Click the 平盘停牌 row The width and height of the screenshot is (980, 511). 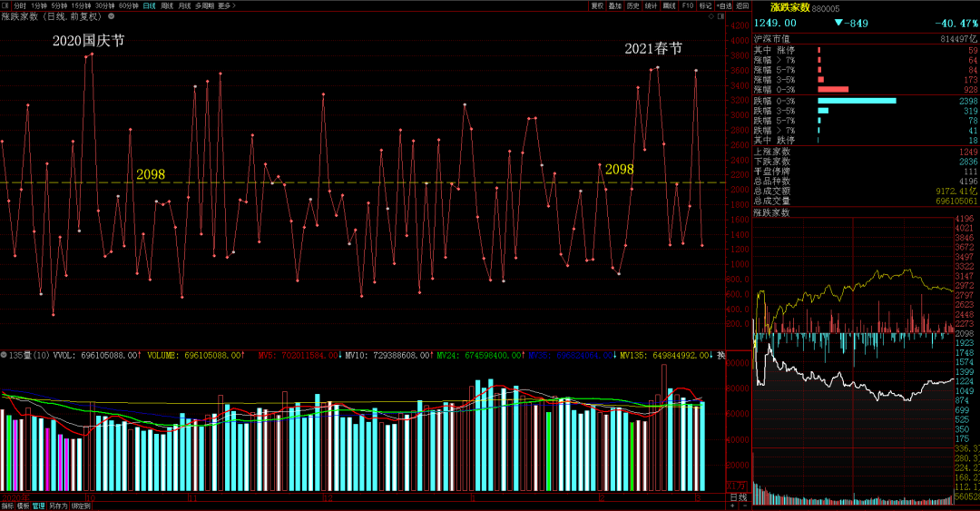tap(866, 172)
